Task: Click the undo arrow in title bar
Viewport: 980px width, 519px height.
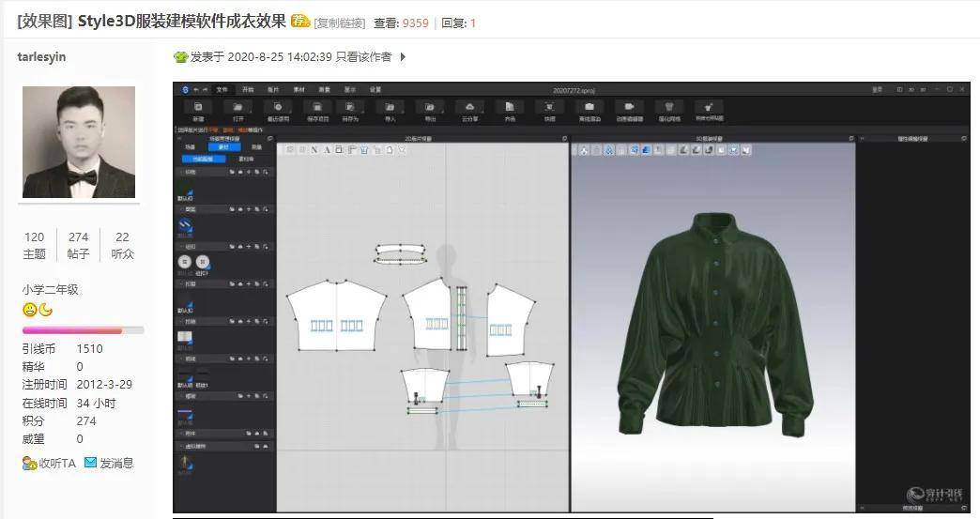Action: tap(196, 90)
